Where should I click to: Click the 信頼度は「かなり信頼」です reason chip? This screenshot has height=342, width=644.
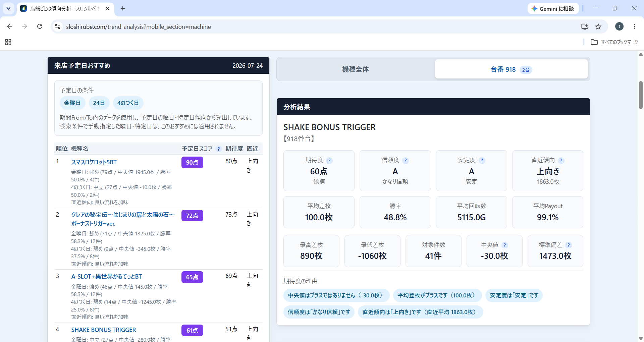tap(319, 312)
